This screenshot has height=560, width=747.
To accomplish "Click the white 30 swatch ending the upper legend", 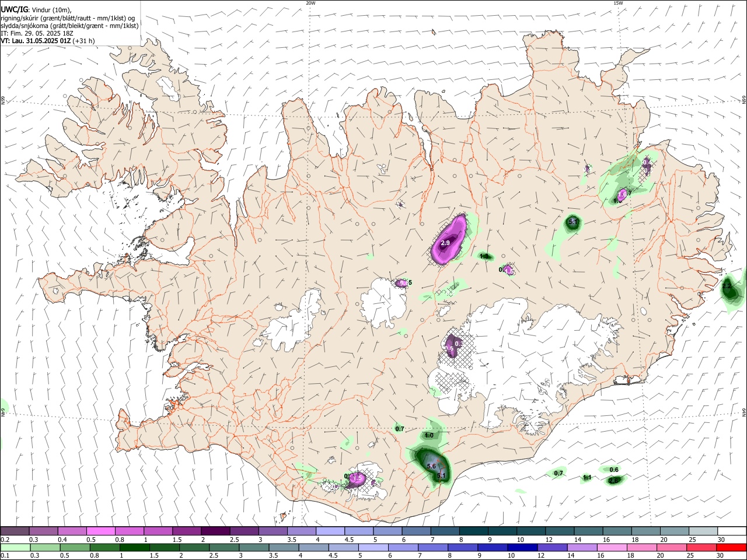I will (x=732, y=531).
